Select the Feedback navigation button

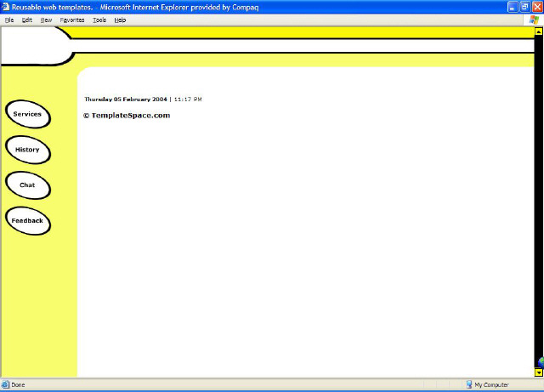tap(27, 221)
